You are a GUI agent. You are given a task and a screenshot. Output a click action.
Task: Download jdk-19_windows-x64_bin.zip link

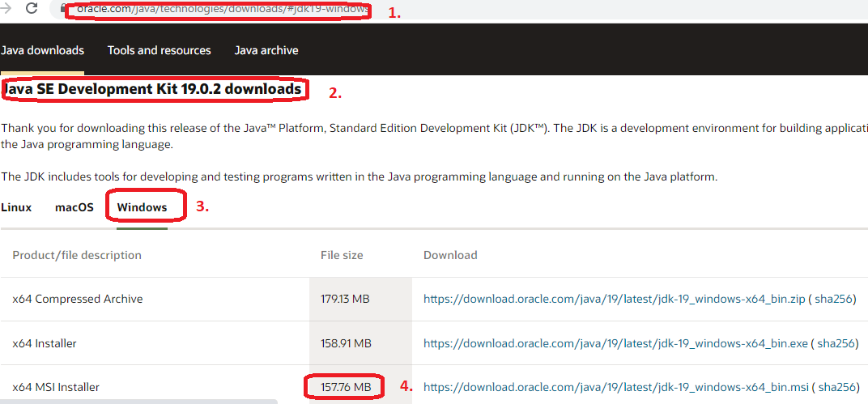[615, 299]
